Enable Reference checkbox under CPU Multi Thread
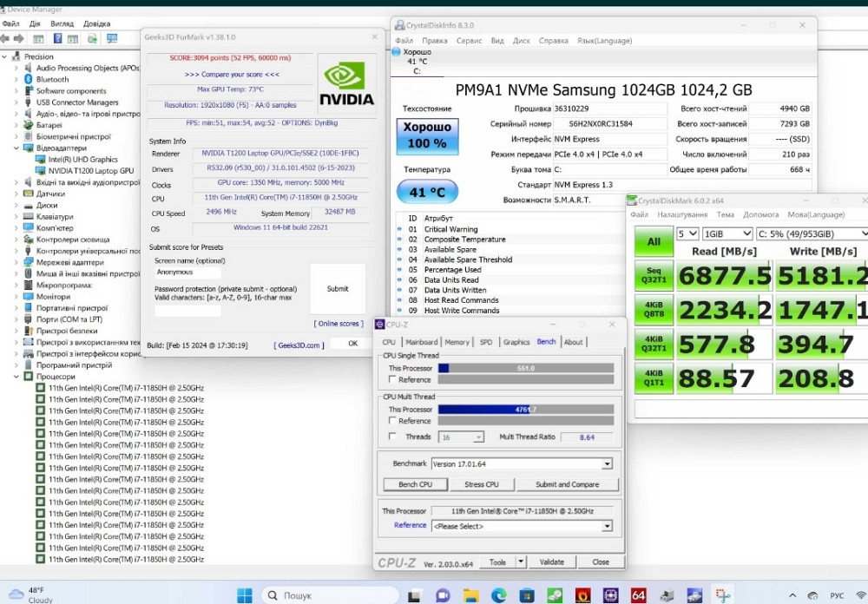This screenshot has width=868, height=604. point(392,421)
